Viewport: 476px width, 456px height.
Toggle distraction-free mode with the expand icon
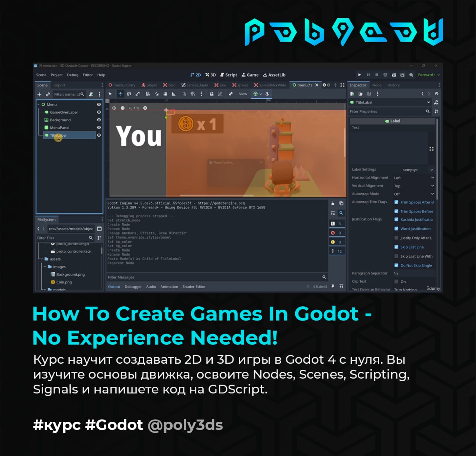[x=342, y=85]
